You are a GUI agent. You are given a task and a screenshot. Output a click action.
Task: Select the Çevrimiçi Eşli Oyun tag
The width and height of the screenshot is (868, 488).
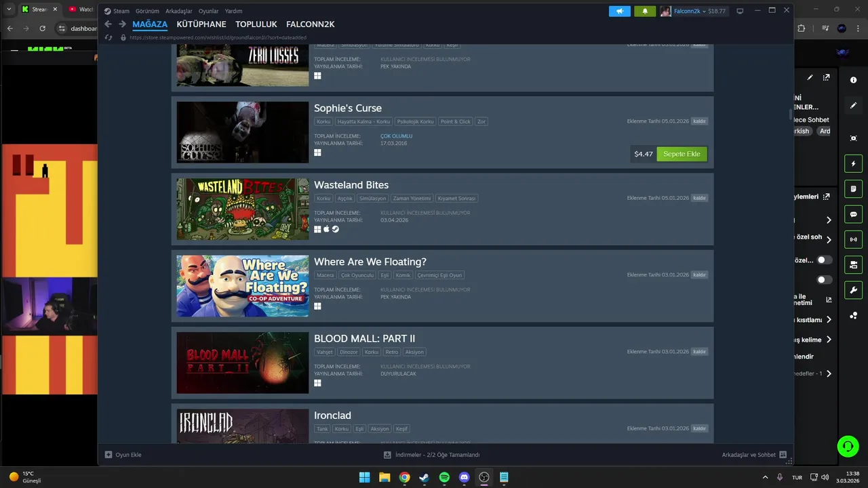(x=439, y=275)
